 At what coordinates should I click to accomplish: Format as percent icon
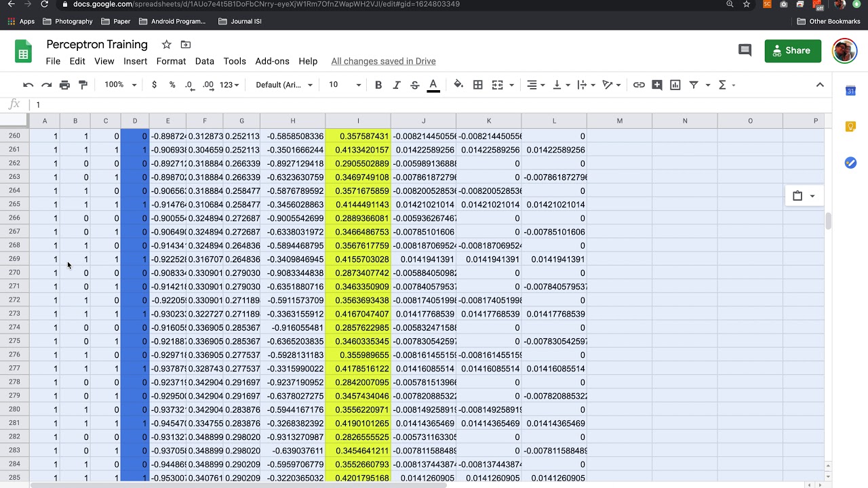(172, 85)
